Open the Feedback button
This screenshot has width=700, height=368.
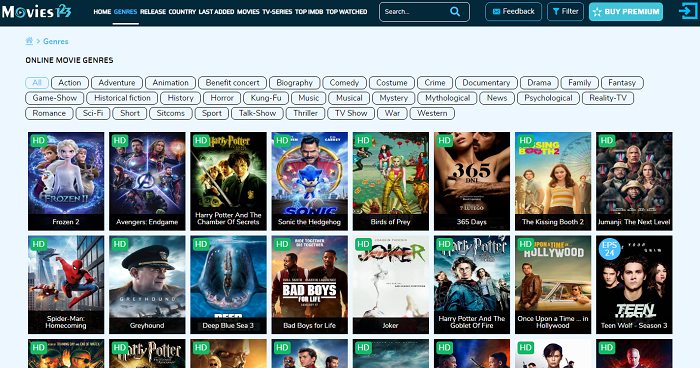point(513,12)
